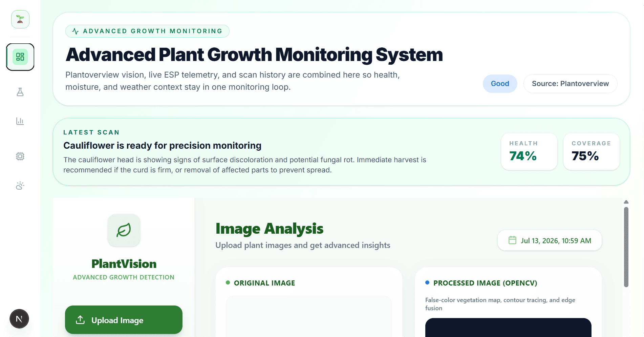Click the cauliflower fungal rot description paragraph
This screenshot has height=337, width=644.
[245, 165]
